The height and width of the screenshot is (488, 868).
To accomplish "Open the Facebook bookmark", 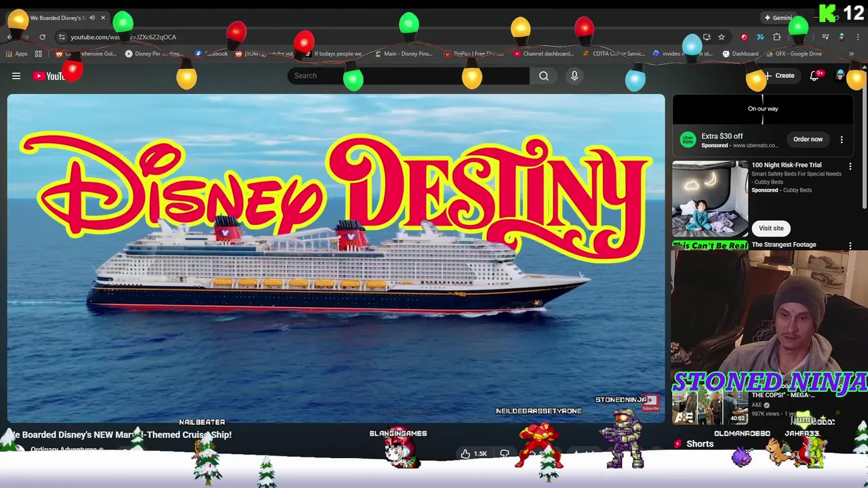I will click(x=212, y=54).
